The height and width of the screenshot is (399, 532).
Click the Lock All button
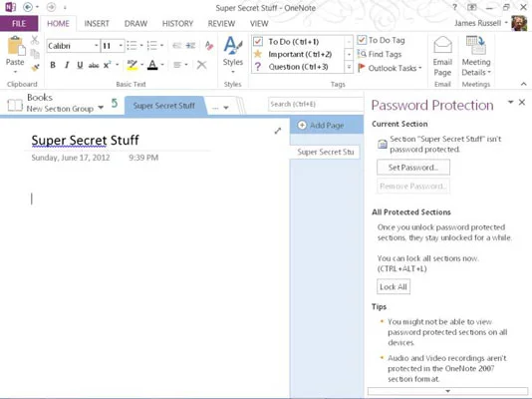[x=394, y=286]
